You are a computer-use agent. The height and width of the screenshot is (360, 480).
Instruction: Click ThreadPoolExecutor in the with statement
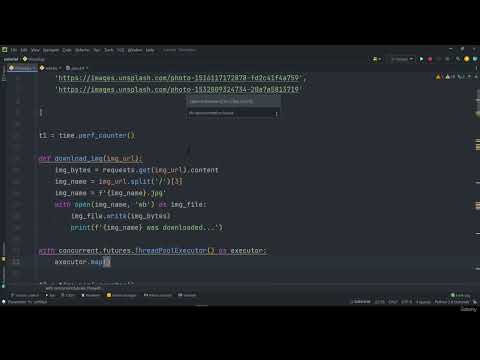click(x=171, y=250)
